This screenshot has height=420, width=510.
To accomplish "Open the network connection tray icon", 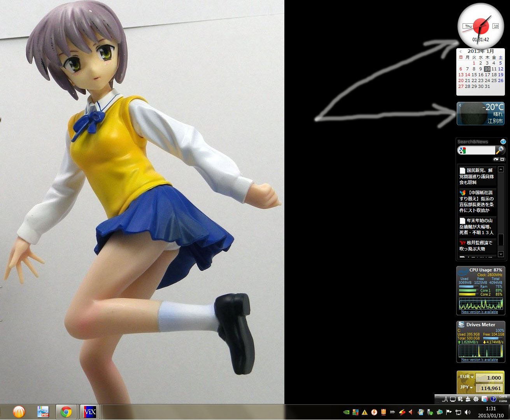I will tap(458, 412).
